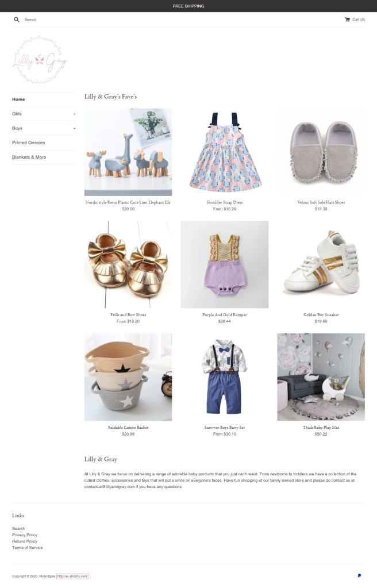Go to Home in sidebar
Image resolution: width=377 pixels, height=588 pixels.
pos(18,99)
